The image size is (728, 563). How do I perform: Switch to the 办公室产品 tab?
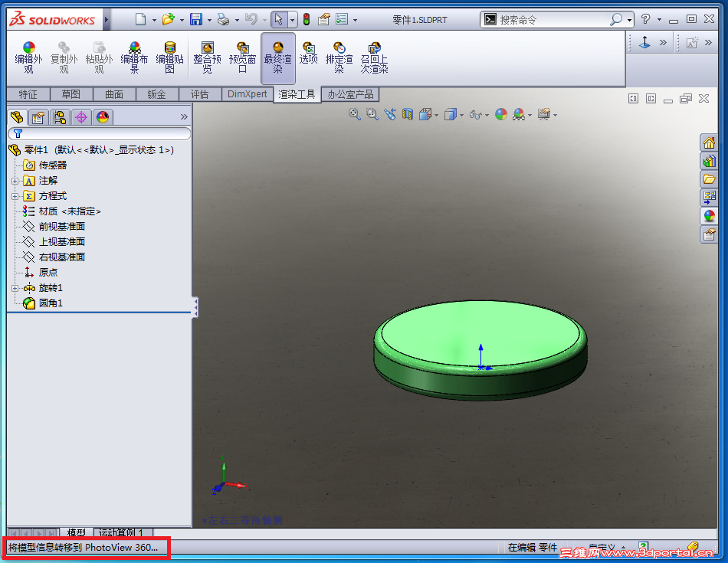(x=350, y=94)
